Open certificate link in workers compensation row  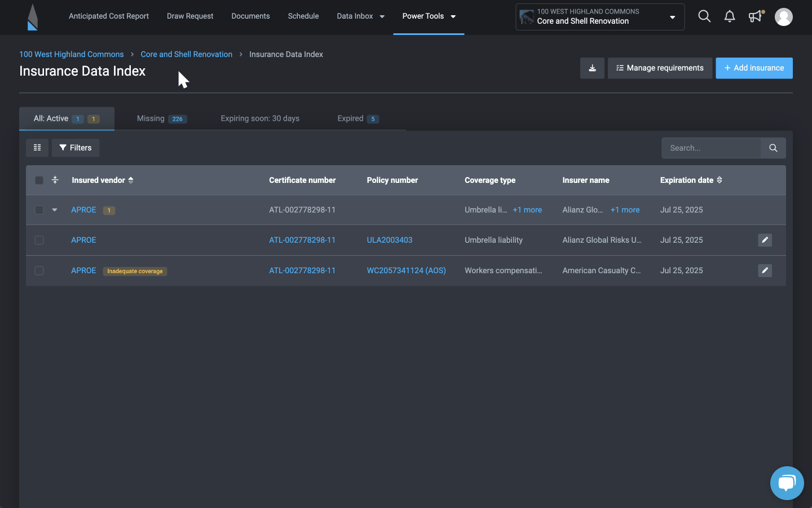coord(302,270)
